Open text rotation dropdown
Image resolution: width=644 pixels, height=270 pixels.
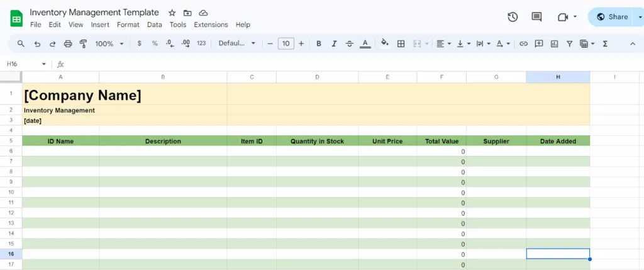tap(503, 43)
